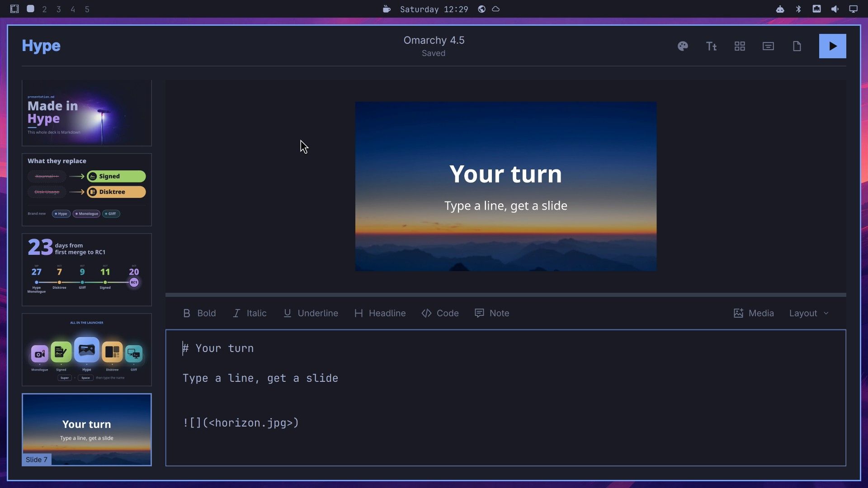This screenshot has height=488, width=868.
Task: Switch to workspace 4 in top bar
Action: click(73, 9)
